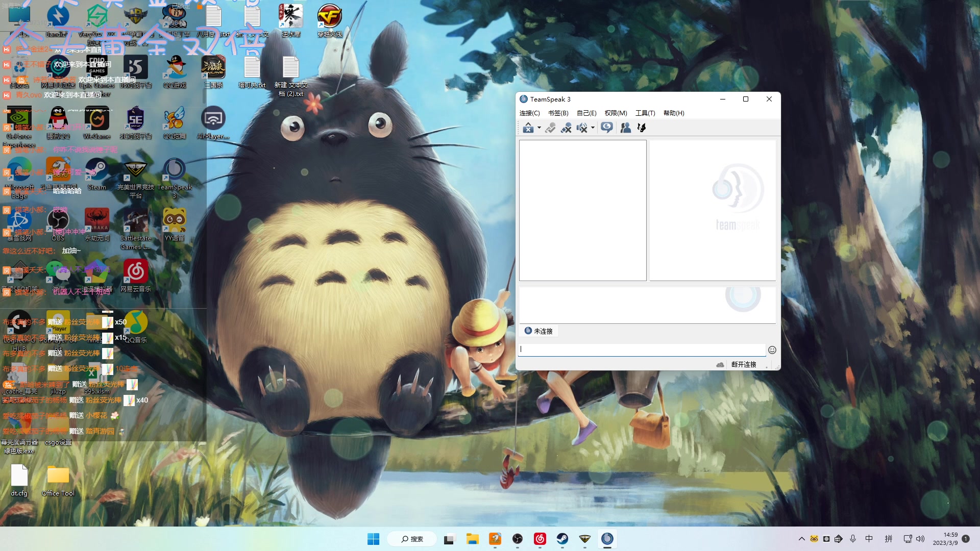The height and width of the screenshot is (551, 980).
Task: Open File Explorer from the taskbar
Action: [x=472, y=539]
